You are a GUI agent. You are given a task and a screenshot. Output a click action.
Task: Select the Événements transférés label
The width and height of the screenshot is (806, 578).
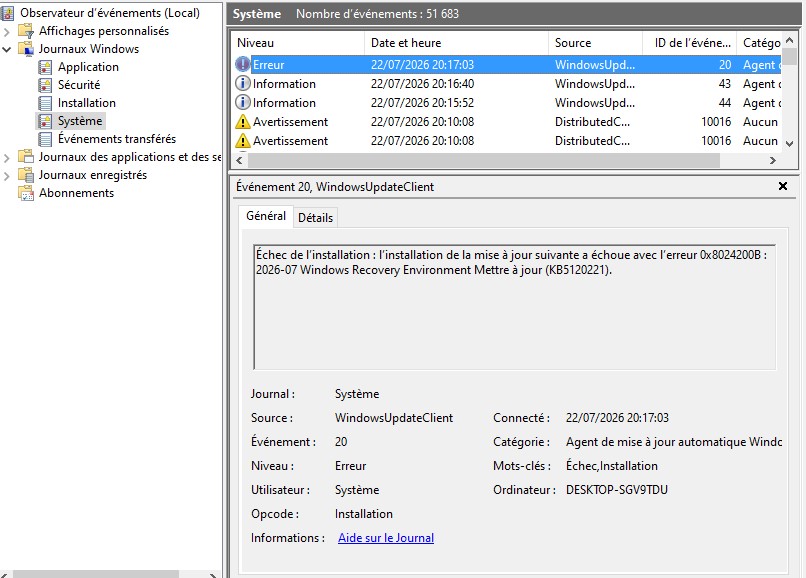coord(117,139)
